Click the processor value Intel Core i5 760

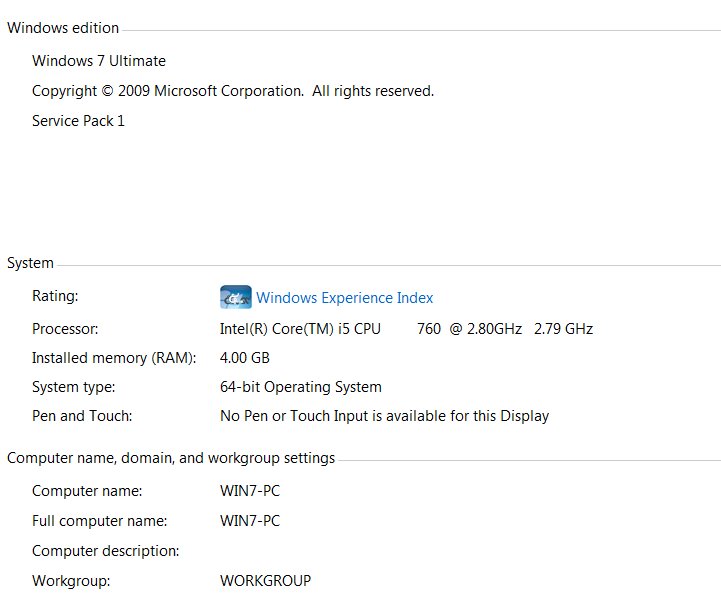coord(406,329)
